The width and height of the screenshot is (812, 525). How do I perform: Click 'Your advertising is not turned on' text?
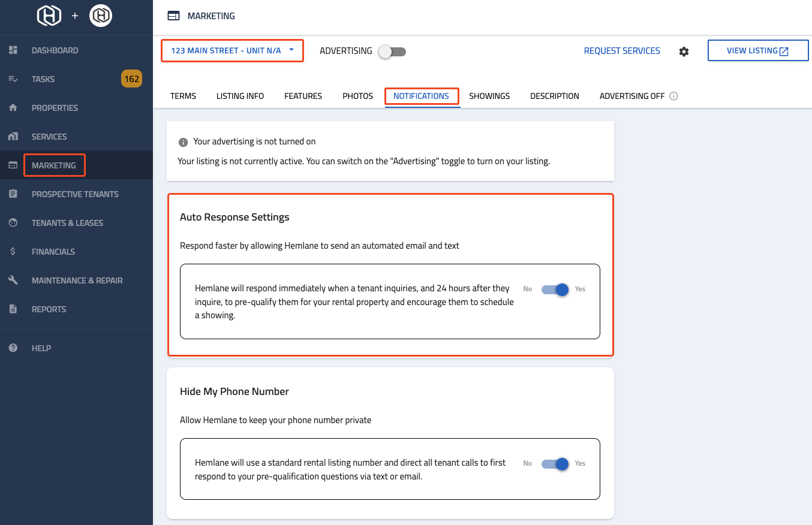tap(254, 141)
